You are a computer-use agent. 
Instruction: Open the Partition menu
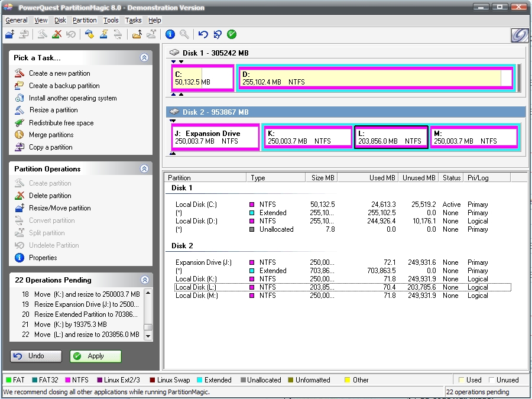(x=85, y=20)
